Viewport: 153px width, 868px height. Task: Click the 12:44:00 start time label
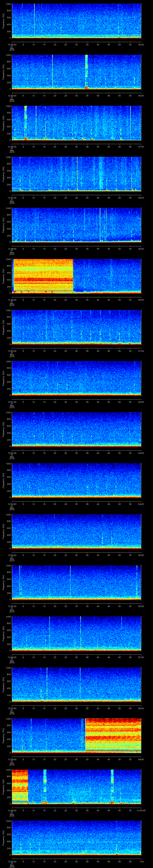click(x=12, y=44)
